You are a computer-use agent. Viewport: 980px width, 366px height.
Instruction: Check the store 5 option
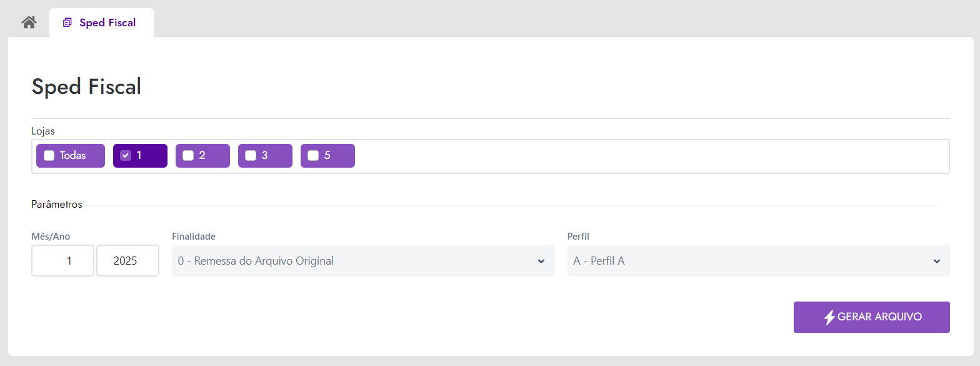(313, 156)
